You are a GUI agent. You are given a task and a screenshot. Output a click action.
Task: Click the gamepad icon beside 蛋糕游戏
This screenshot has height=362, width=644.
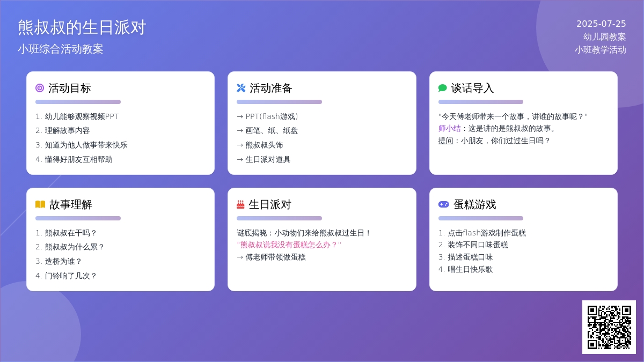[x=444, y=204]
